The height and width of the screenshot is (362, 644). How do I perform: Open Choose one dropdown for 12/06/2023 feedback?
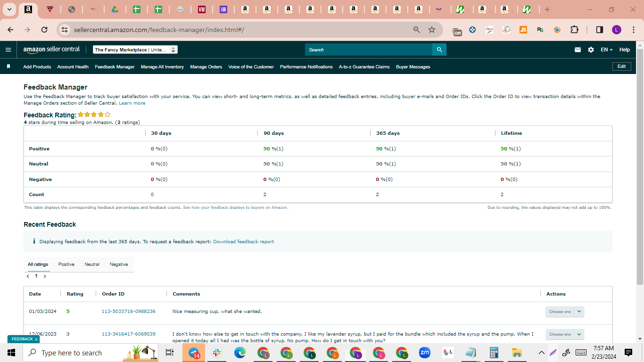pyautogui.click(x=565, y=334)
